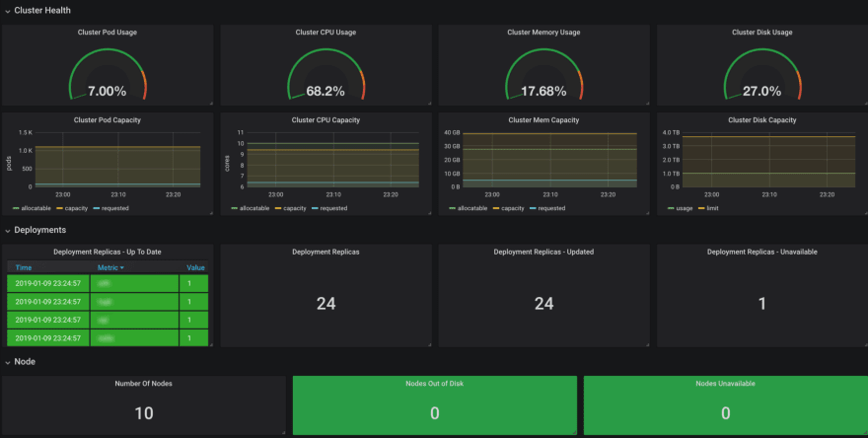Open color picker swatch for Mem Capacity requested
Viewport: 868px width, 438px height.
coord(533,209)
